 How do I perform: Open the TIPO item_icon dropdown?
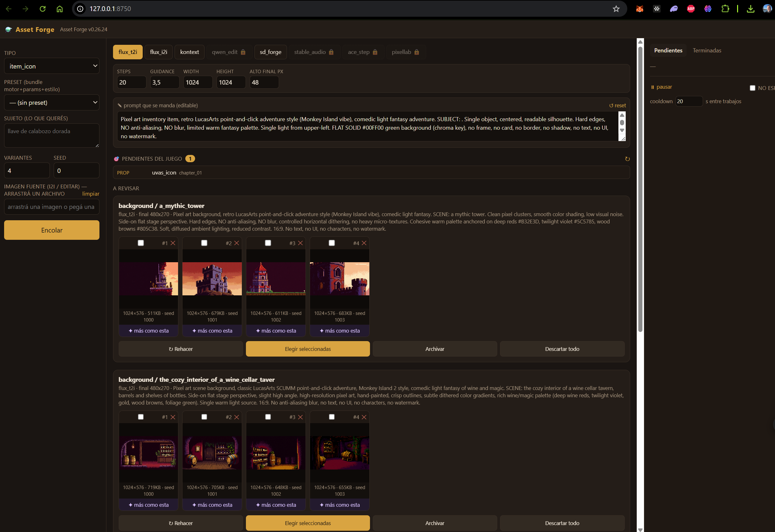[x=52, y=66]
